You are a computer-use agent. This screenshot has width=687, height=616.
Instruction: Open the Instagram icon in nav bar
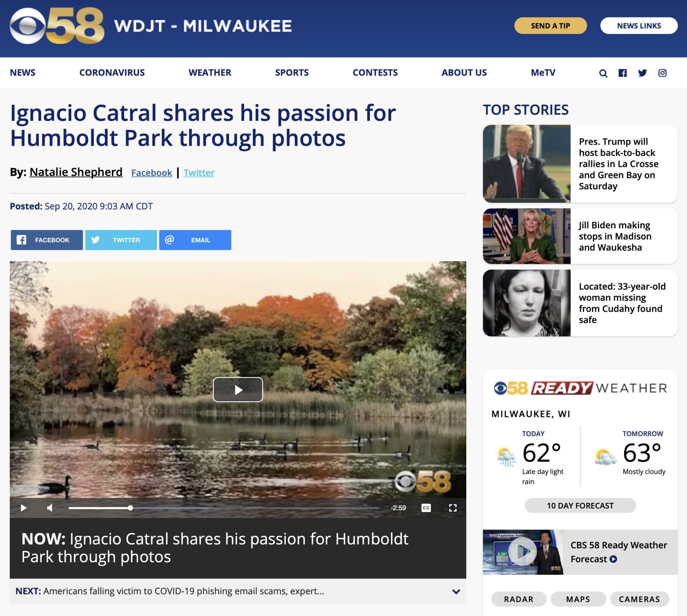pyautogui.click(x=662, y=73)
